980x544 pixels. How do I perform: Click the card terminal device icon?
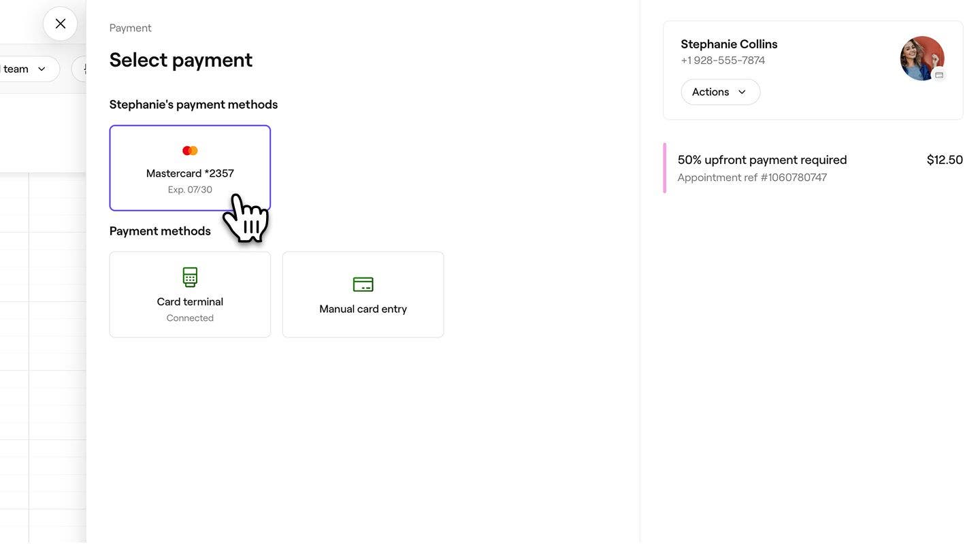pyautogui.click(x=190, y=277)
